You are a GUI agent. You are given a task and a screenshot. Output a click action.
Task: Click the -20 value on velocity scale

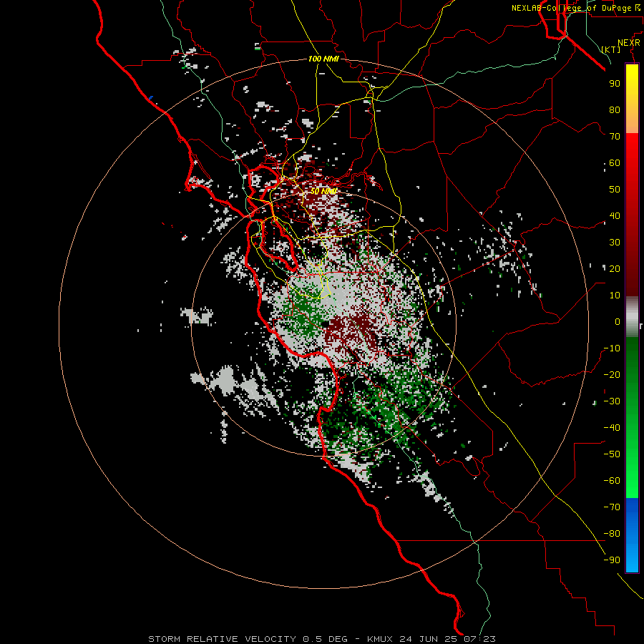(612, 374)
